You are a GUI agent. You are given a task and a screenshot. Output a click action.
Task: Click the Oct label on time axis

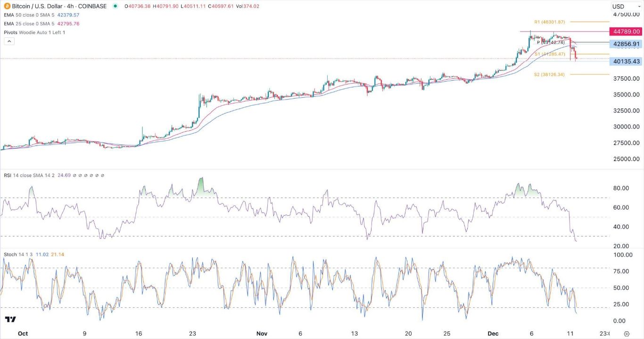coord(23,333)
